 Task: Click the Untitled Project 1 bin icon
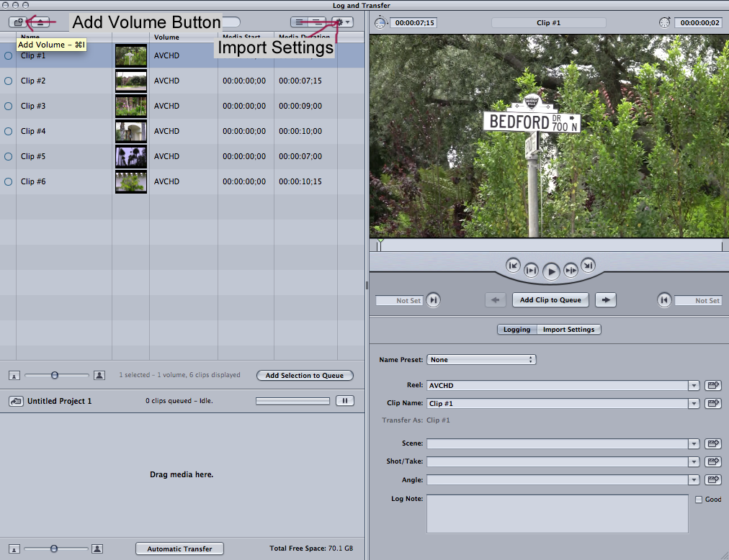[x=16, y=401]
